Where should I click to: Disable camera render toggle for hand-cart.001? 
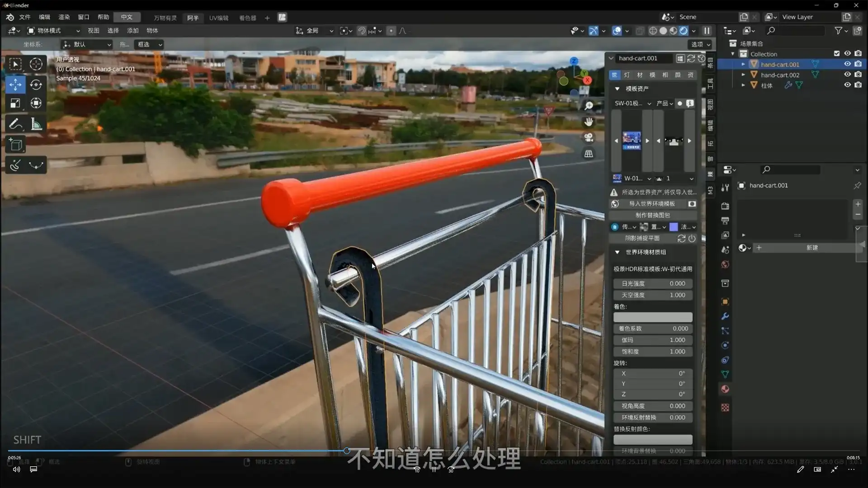point(858,64)
